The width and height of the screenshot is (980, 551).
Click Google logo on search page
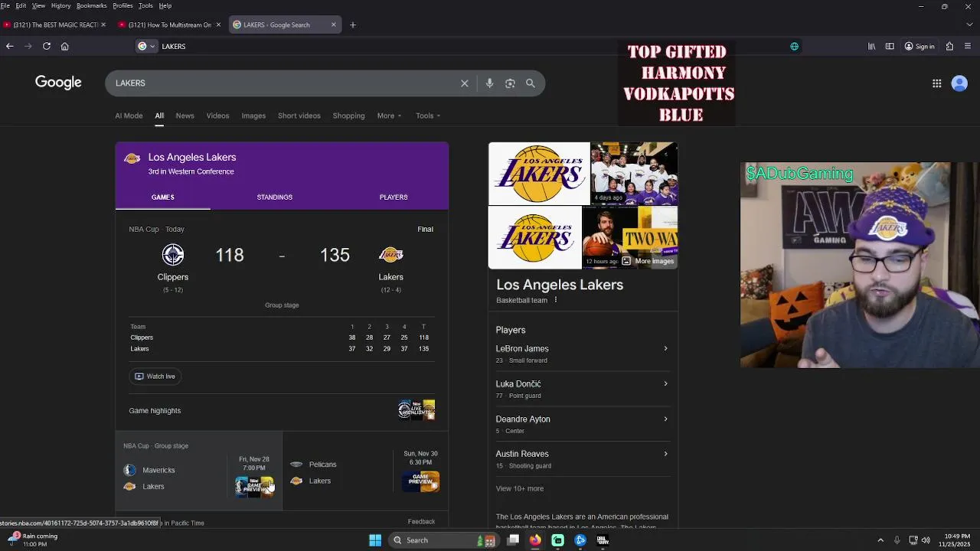58,83
